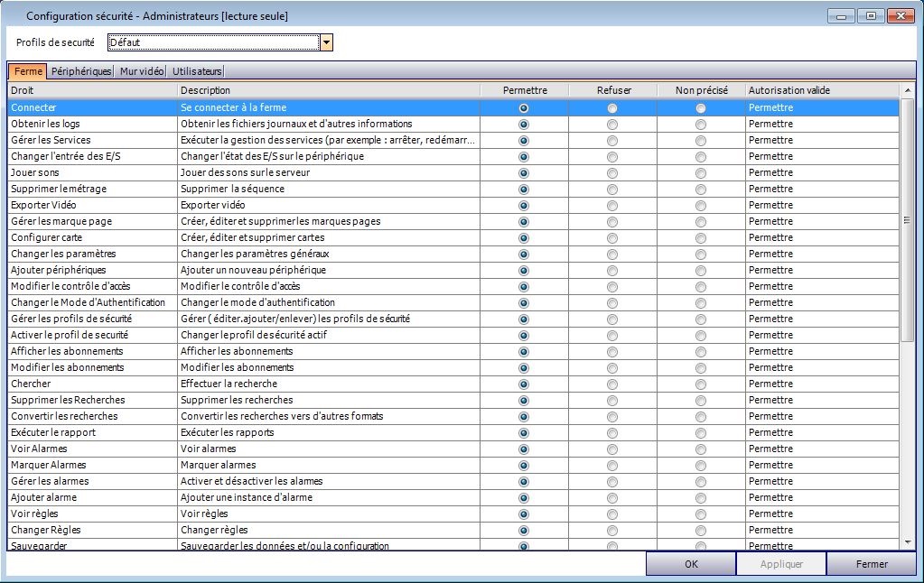
Task: Click the vertical scrollbar thumb
Action: pos(908,219)
